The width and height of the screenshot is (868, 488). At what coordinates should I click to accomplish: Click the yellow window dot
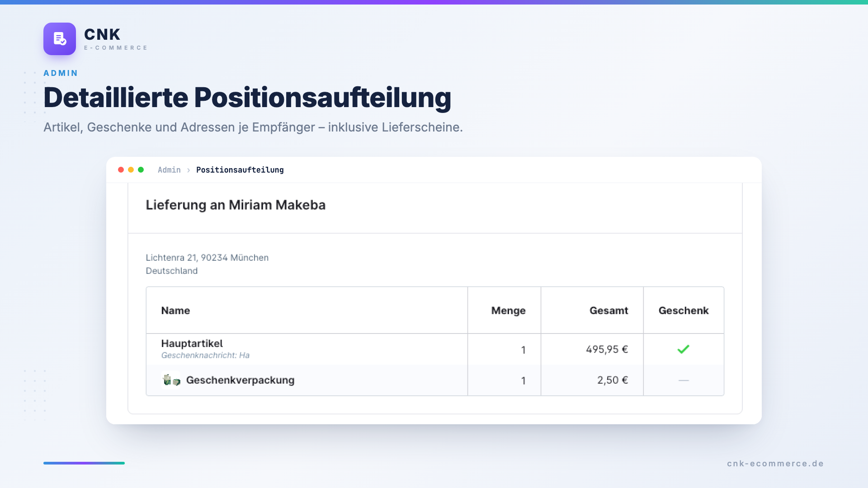[131, 170]
